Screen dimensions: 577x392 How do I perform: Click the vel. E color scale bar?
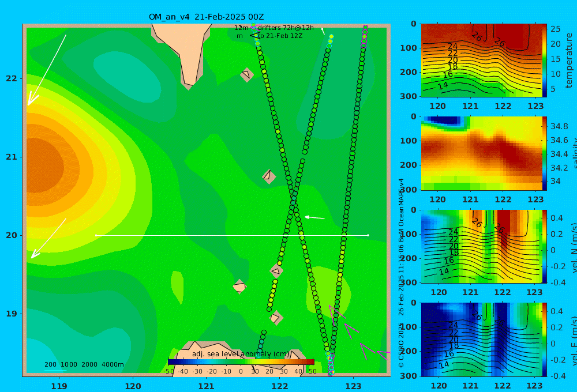pos(545,340)
